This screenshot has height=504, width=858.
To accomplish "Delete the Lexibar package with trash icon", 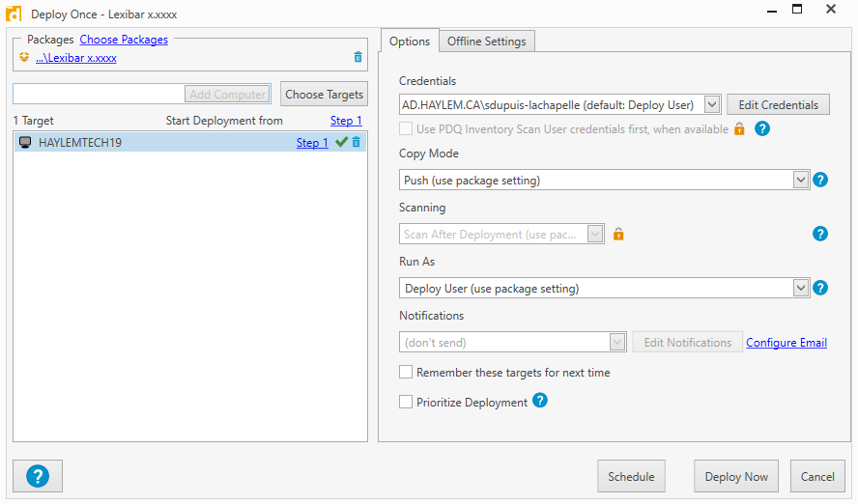I will coord(358,58).
